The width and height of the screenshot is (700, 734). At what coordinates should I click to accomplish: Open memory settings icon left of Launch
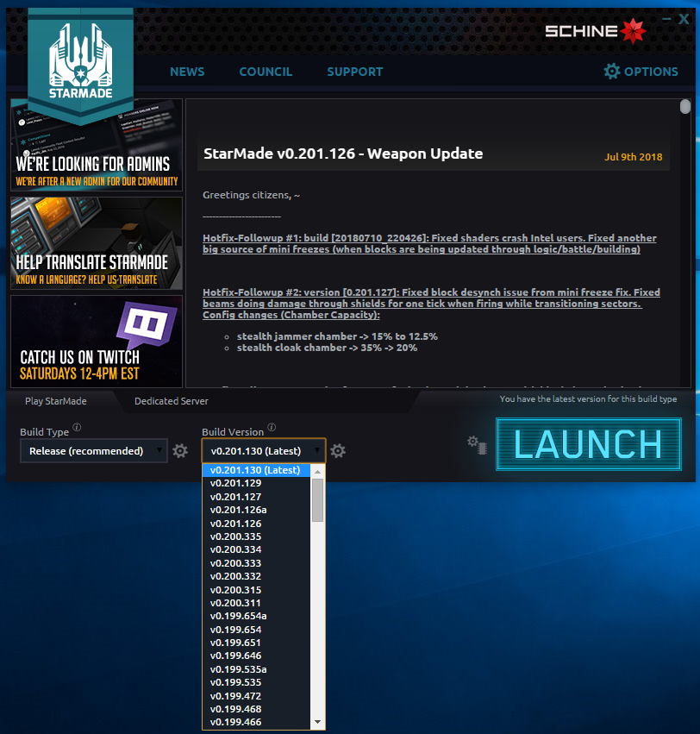[x=476, y=444]
